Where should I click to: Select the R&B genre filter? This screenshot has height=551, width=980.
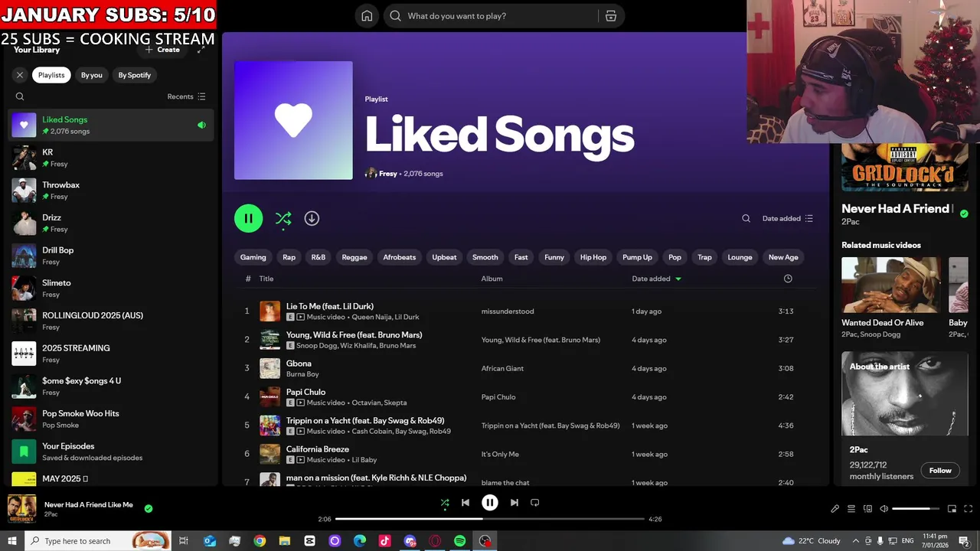[318, 257]
